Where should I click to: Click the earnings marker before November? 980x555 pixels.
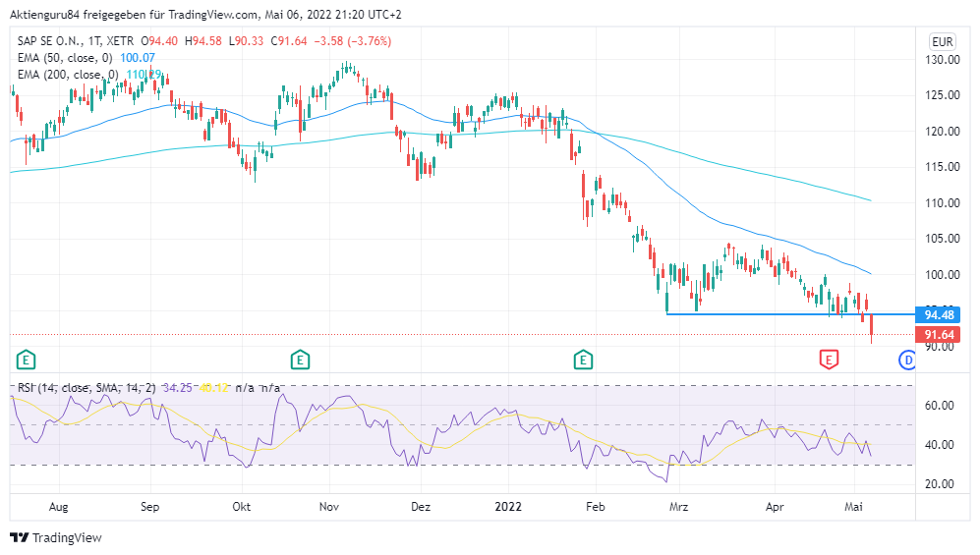pyautogui.click(x=300, y=361)
